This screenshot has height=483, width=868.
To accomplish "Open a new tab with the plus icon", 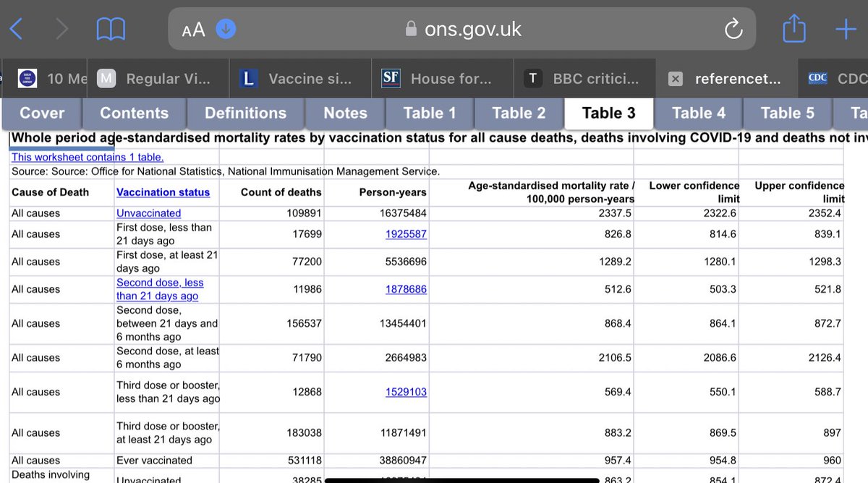I will (x=845, y=29).
